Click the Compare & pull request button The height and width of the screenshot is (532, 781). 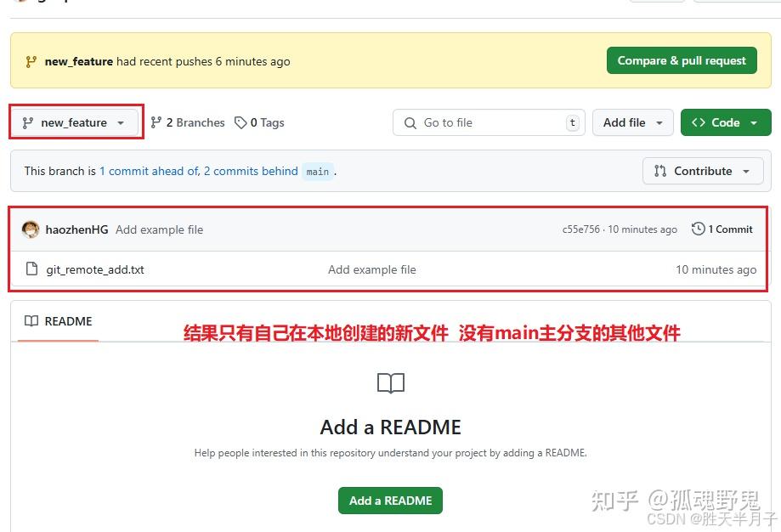point(682,61)
